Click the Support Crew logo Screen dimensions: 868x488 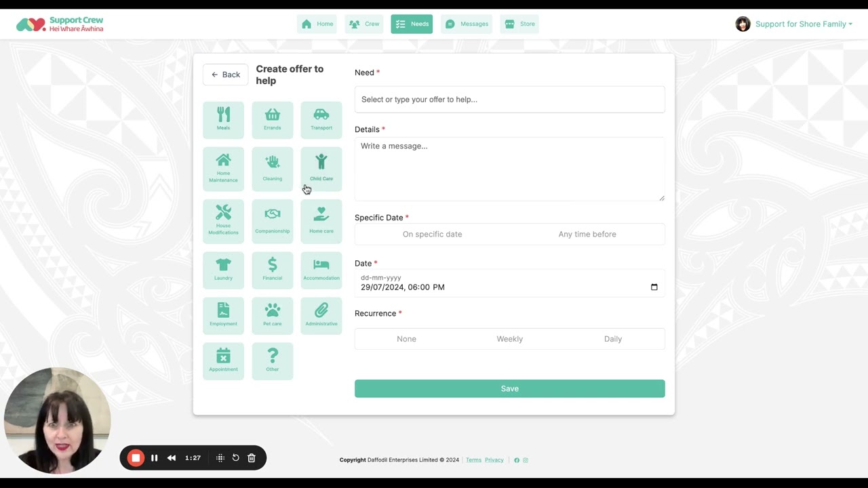point(60,24)
